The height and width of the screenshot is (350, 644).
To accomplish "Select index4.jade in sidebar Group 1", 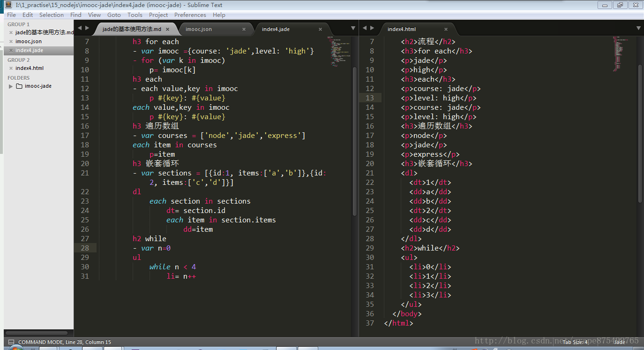I will (x=29, y=51).
